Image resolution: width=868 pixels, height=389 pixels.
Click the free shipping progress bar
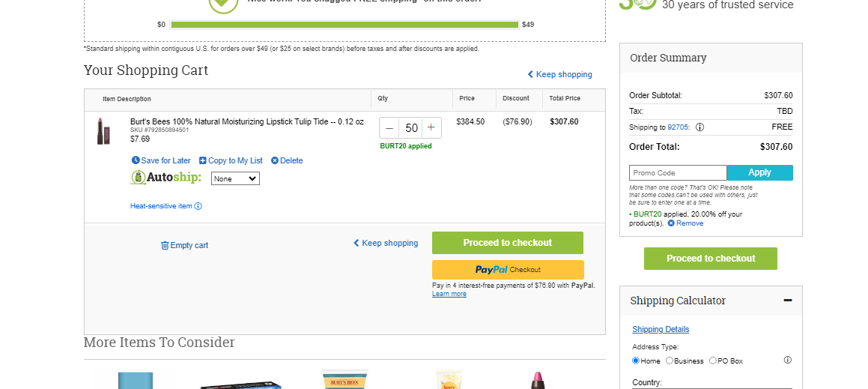tap(345, 25)
